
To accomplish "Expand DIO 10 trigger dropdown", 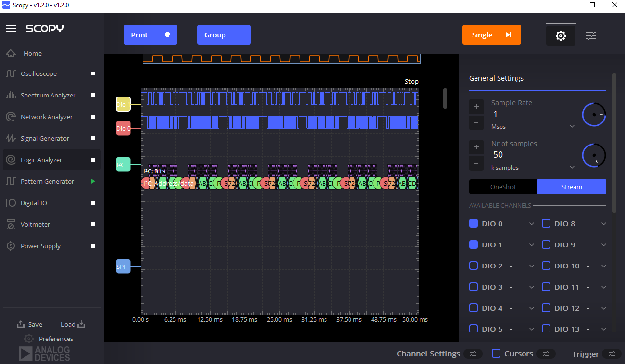I will click(x=604, y=266).
